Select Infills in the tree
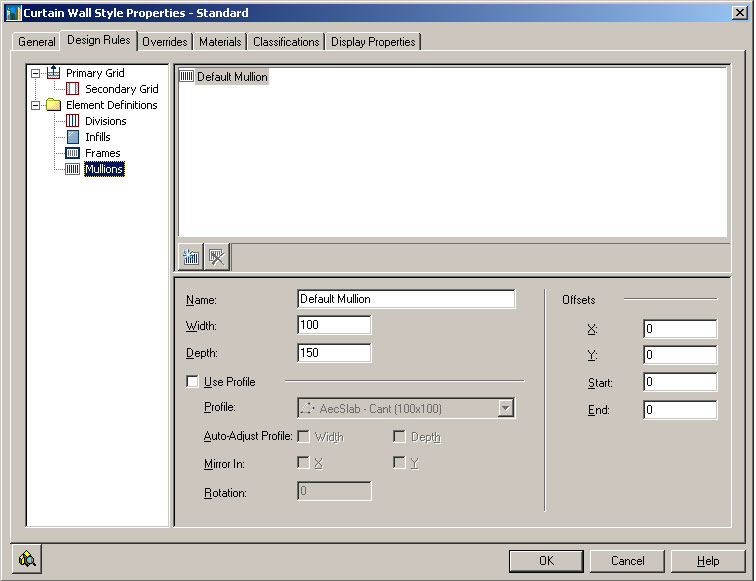 [98, 137]
